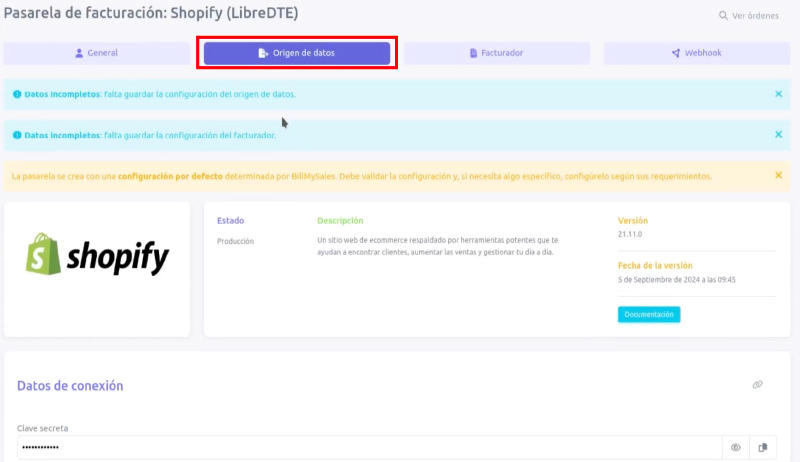This screenshot has height=462, width=800.
Task: Select the Origen de datos tab
Action: [x=297, y=53]
